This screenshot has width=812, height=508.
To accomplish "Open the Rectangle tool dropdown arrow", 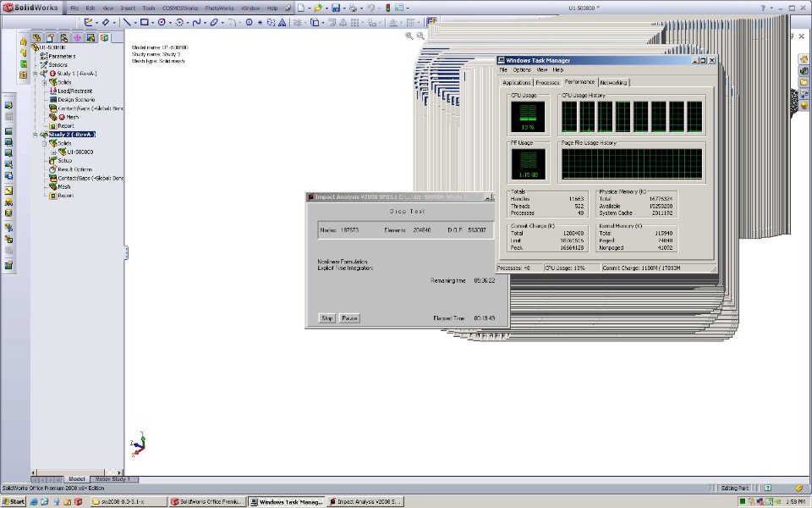I will [153, 23].
